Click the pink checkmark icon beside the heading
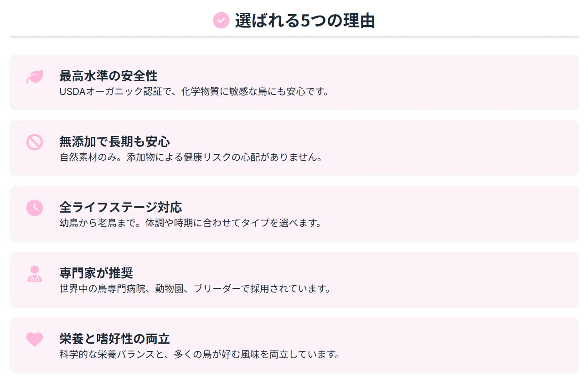 221,21
